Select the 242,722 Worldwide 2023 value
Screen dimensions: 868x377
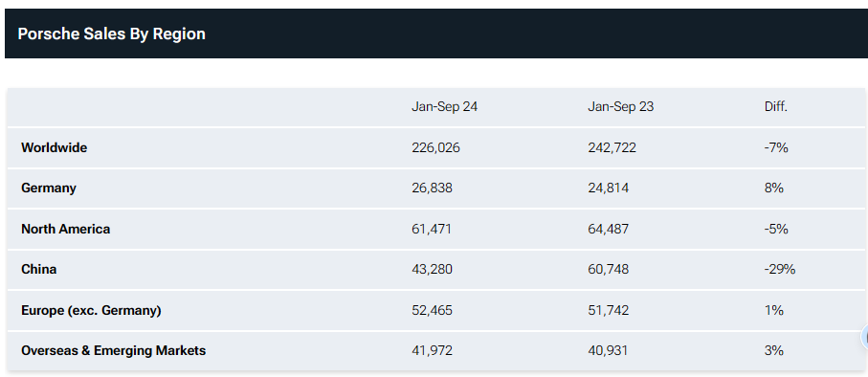click(612, 147)
